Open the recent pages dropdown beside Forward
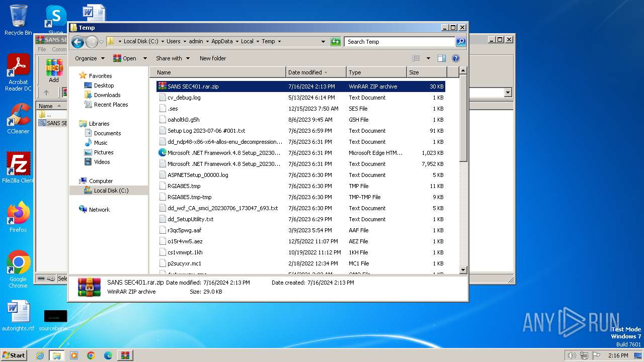644x362 pixels. tap(101, 42)
